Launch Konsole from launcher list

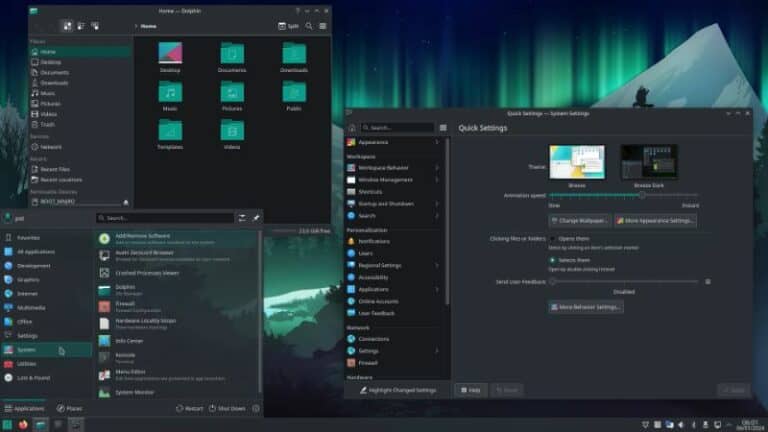(x=177, y=358)
